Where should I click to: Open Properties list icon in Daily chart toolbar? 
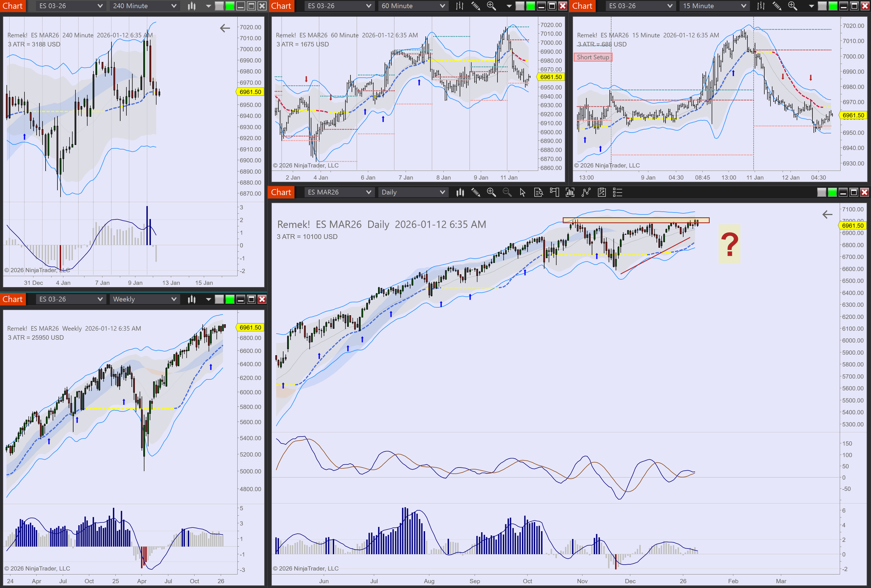(617, 192)
